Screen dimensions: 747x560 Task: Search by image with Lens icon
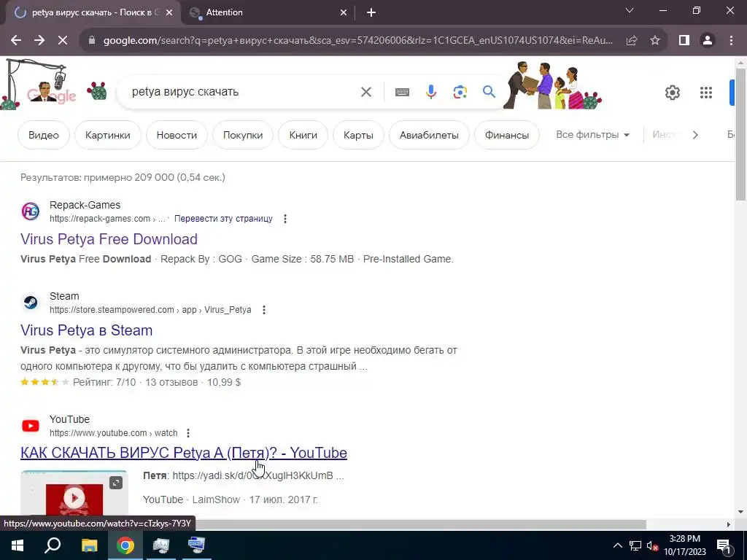point(460,92)
